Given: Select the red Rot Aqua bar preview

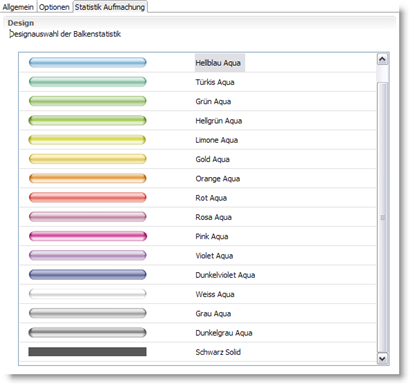Looking at the screenshot, I should (x=88, y=198).
